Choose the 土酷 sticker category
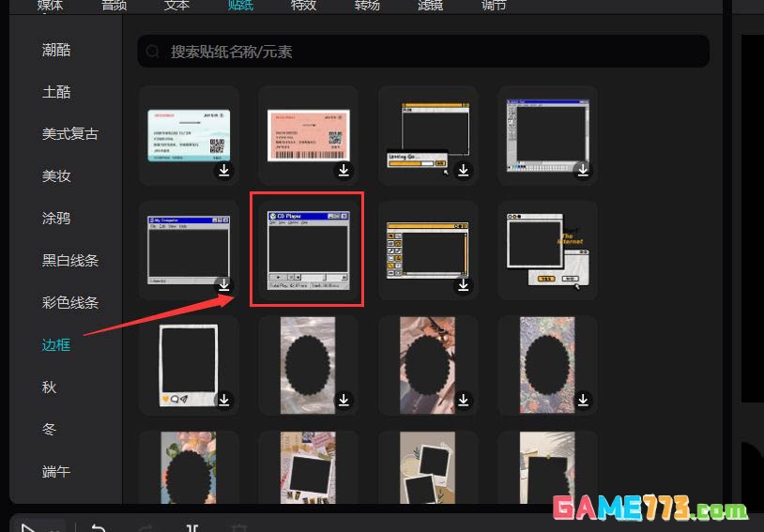Viewport: 764px width, 532px height. coord(56,92)
